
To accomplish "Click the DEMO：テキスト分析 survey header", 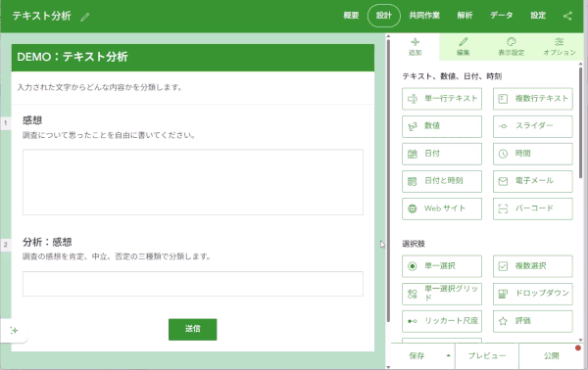I will click(x=193, y=58).
